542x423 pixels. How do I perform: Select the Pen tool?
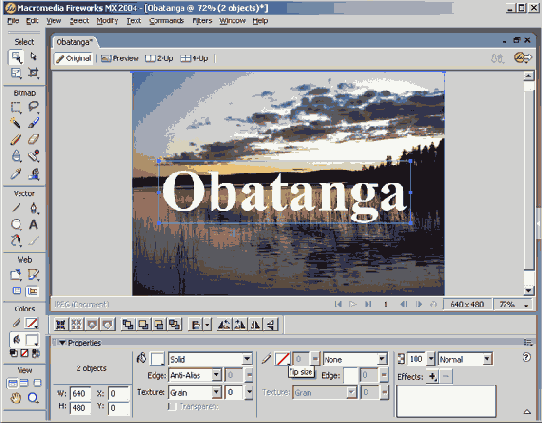point(33,208)
